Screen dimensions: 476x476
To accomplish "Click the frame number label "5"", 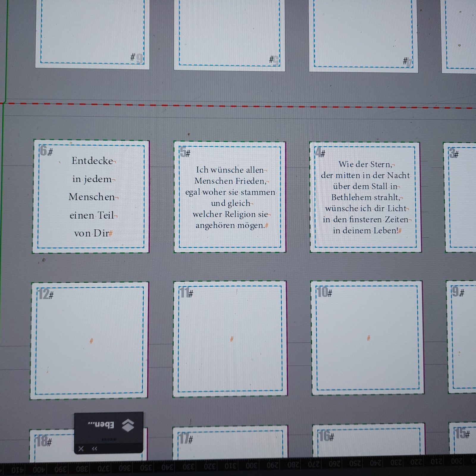I will [183, 152].
